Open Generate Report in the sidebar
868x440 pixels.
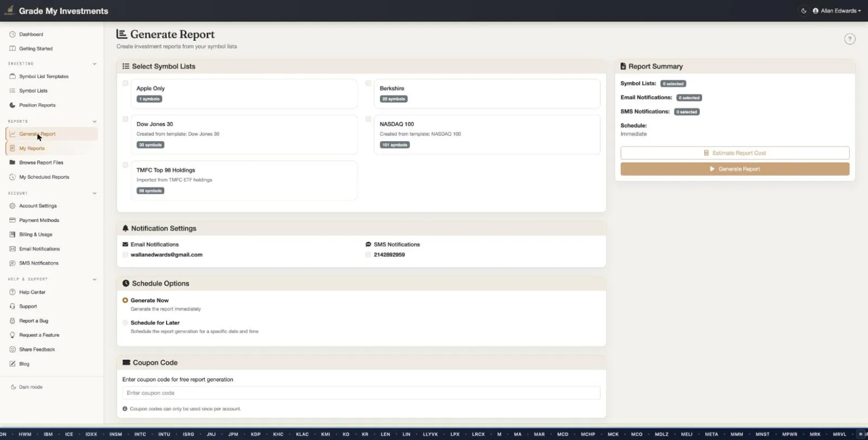tap(52, 134)
